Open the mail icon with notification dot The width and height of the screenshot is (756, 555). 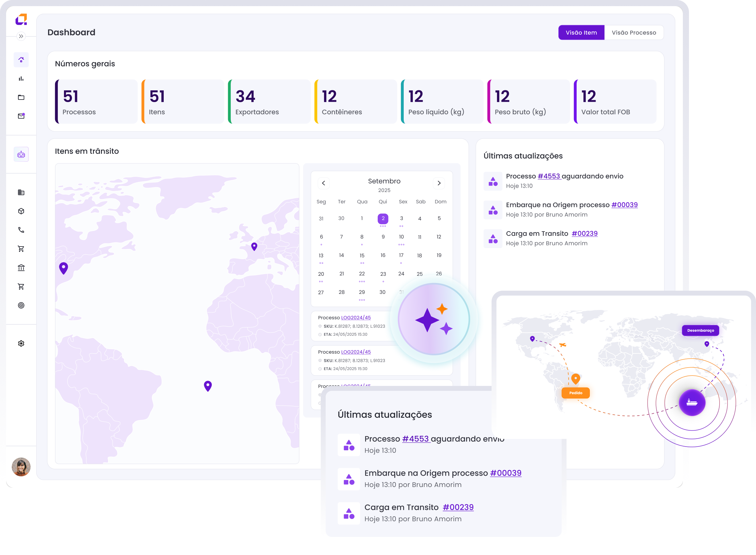coord(21,116)
